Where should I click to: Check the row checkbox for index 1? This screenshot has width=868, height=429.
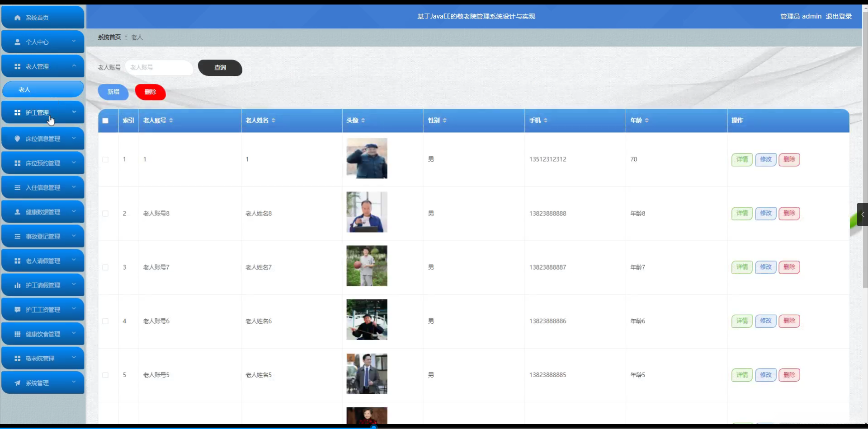tap(105, 159)
